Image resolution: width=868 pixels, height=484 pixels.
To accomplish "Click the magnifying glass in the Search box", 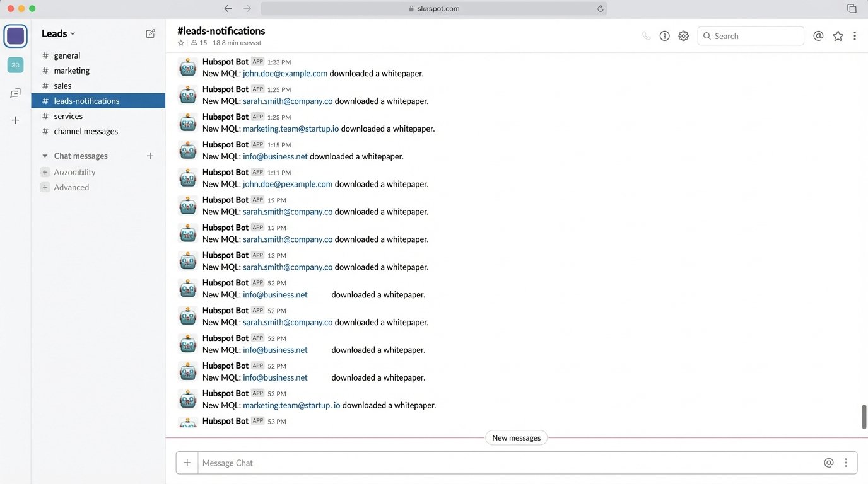I will tap(708, 36).
